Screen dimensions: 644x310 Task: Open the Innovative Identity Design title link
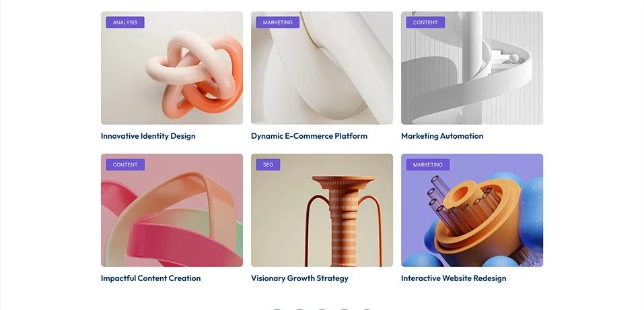click(148, 135)
